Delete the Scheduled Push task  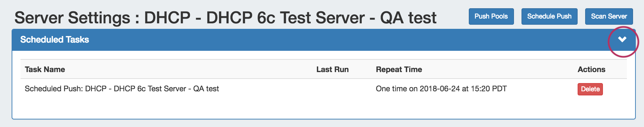(590, 89)
